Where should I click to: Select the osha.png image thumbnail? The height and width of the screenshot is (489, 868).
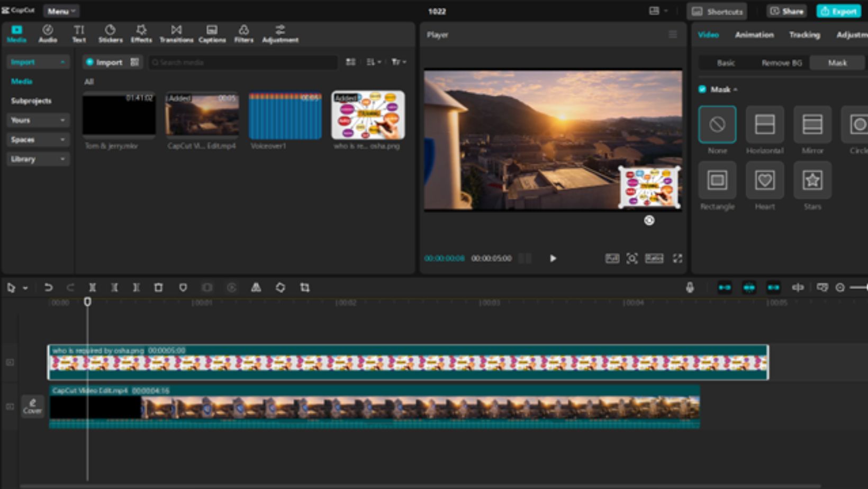368,114
